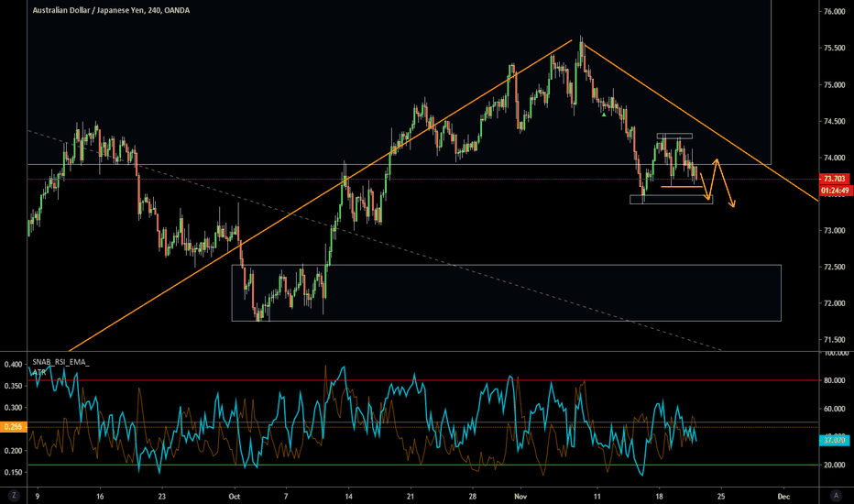Click the cyan 37.070 RSI value label
The height and width of the screenshot is (504, 854).
click(x=834, y=440)
